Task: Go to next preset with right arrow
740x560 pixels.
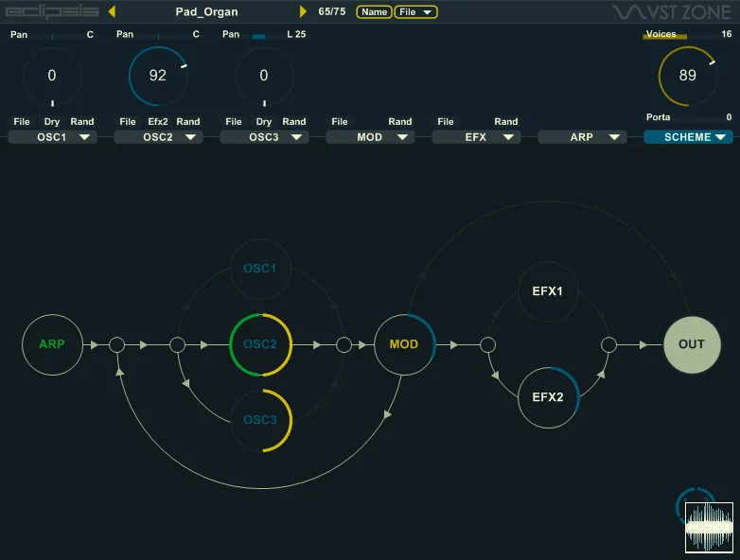Action: coord(303,11)
